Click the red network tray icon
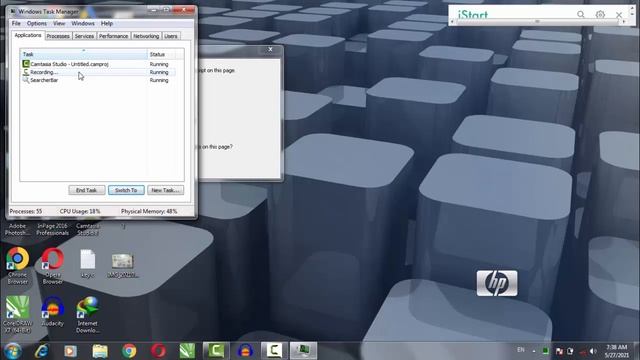The width and height of the screenshot is (640, 360). (583, 351)
